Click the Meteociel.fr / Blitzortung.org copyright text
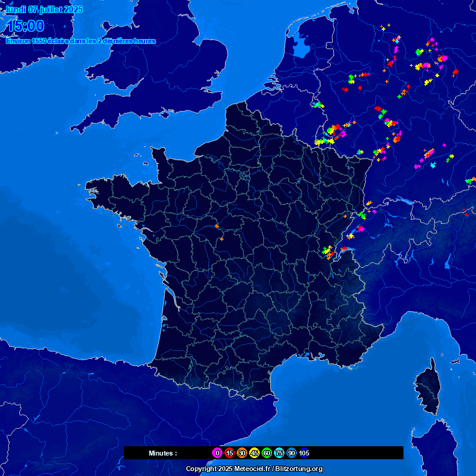Viewport: 476px width, 476px height. click(x=254, y=469)
